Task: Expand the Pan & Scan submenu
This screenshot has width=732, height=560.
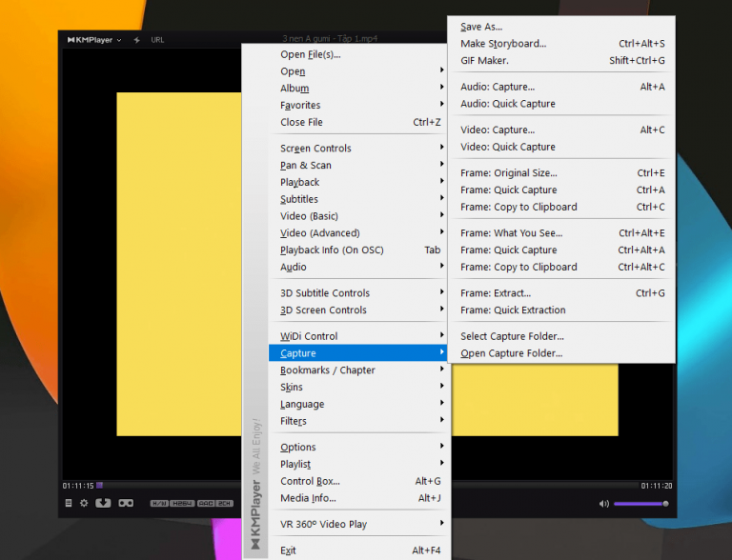Action: (359, 165)
